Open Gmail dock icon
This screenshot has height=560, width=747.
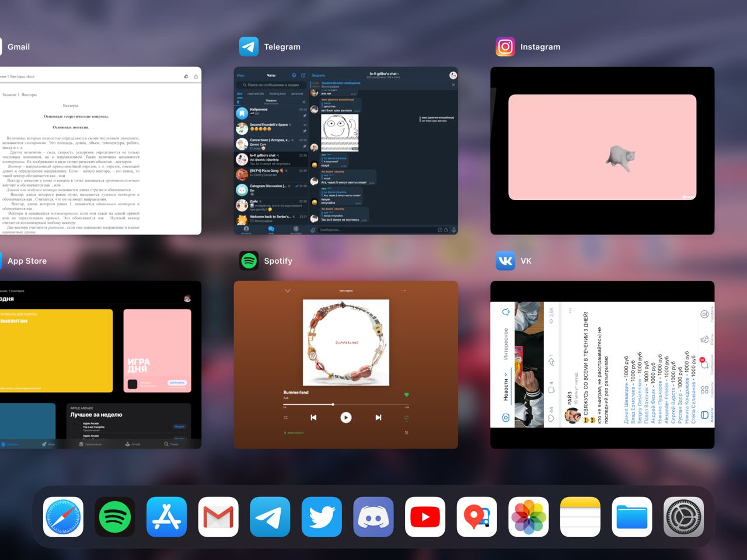218,517
